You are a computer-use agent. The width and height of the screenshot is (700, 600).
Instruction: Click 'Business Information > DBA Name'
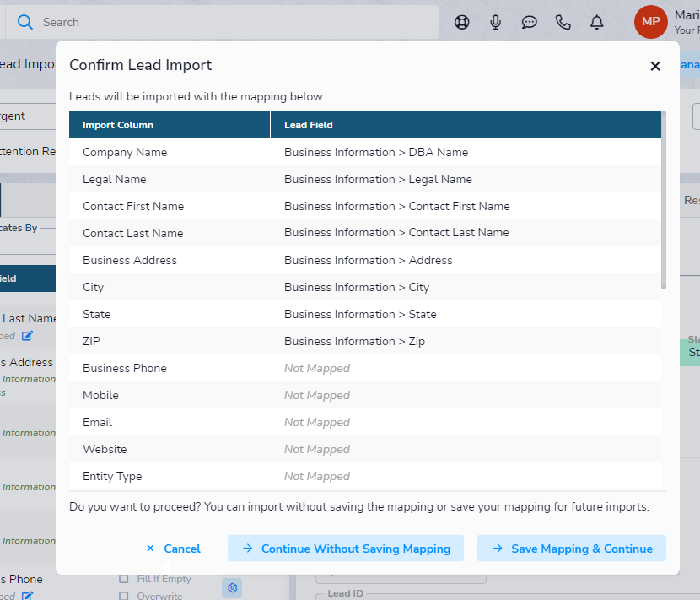(376, 152)
